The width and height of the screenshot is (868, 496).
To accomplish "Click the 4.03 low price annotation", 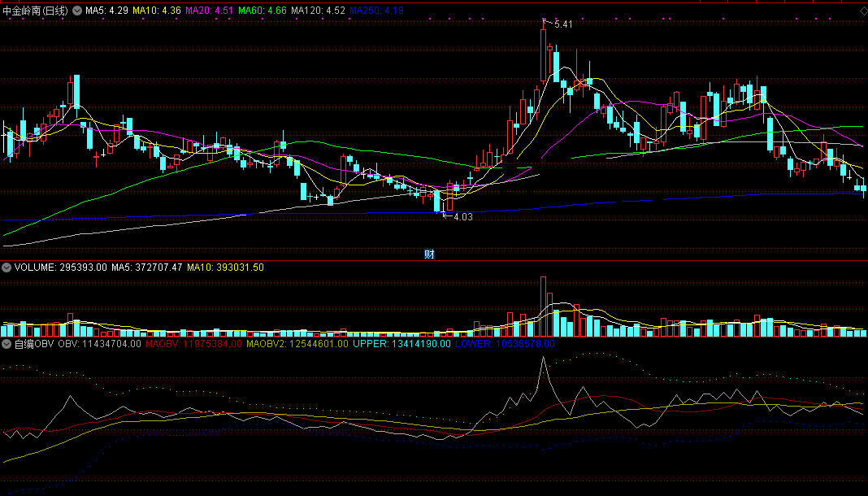I will (x=463, y=217).
